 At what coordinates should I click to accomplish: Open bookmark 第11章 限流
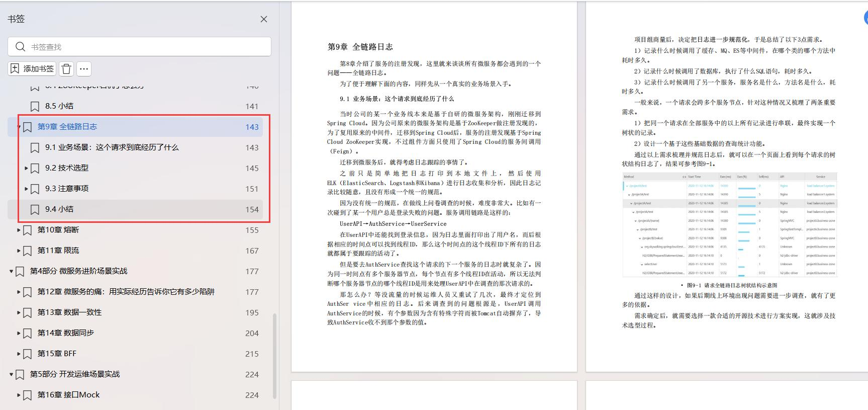click(58, 251)
